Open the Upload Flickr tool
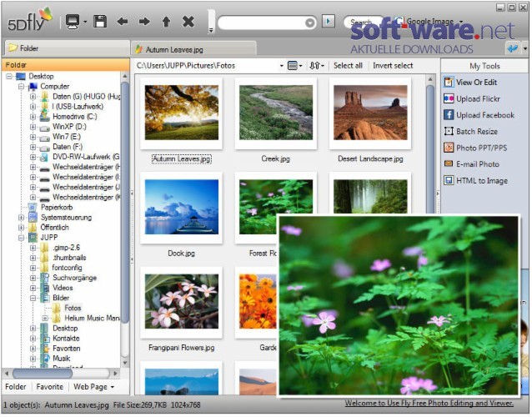The width and height of the screenshot is (532, 417). click(472, 99)
